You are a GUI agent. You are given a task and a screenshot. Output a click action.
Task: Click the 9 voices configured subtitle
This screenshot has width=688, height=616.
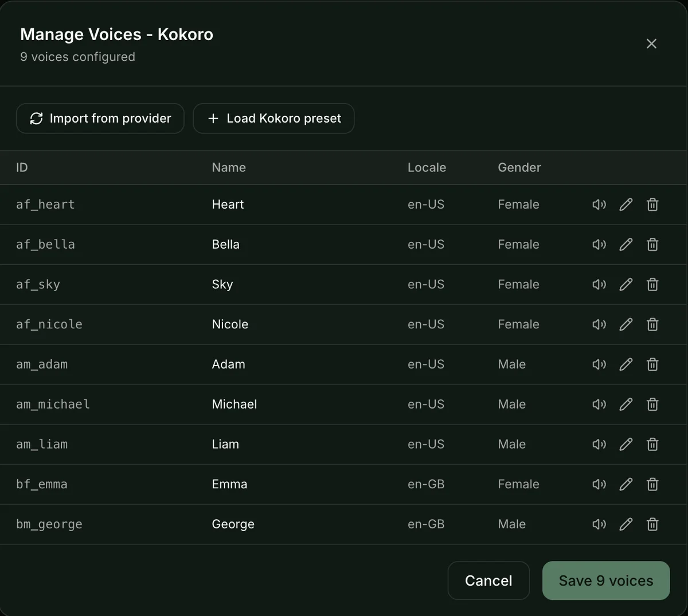click(x=77, y=57)
